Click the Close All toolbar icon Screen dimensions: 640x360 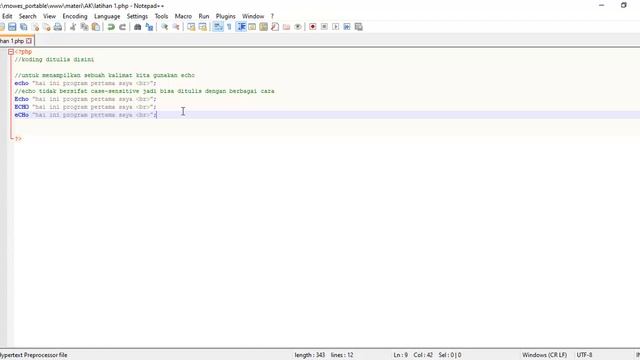(x=47, y=27)
